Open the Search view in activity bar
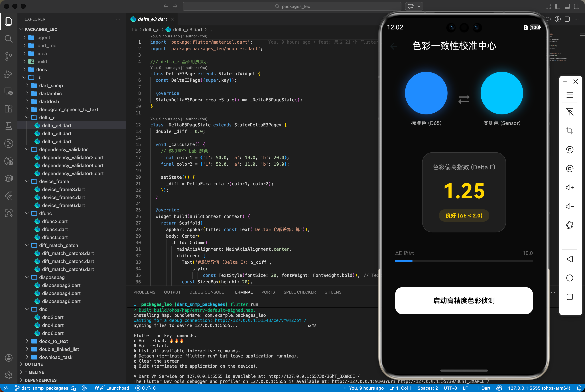 pos(9,39)
